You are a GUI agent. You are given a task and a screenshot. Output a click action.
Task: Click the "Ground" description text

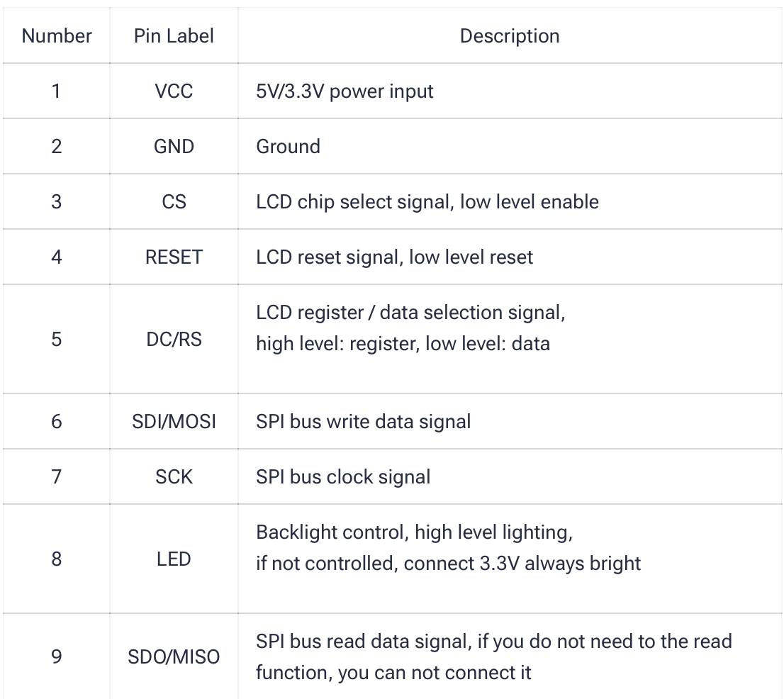(x=288, y=147)
